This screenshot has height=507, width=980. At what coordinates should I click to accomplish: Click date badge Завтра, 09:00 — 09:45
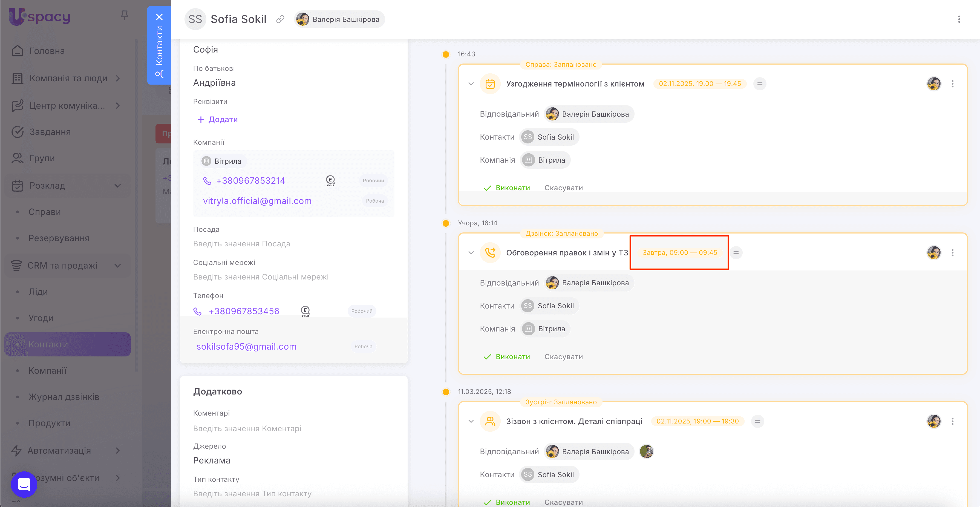[x=680, y=253]
